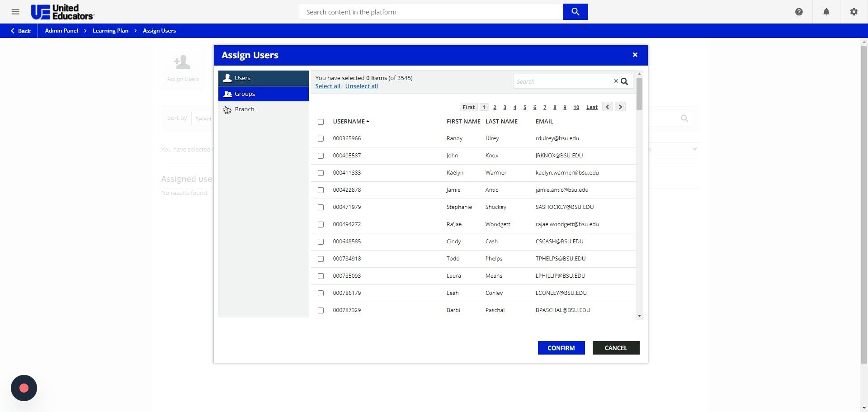This screenshot has width=868, height=412.
Task: Check the box for Cindy Cash
Action: point(321,242)
